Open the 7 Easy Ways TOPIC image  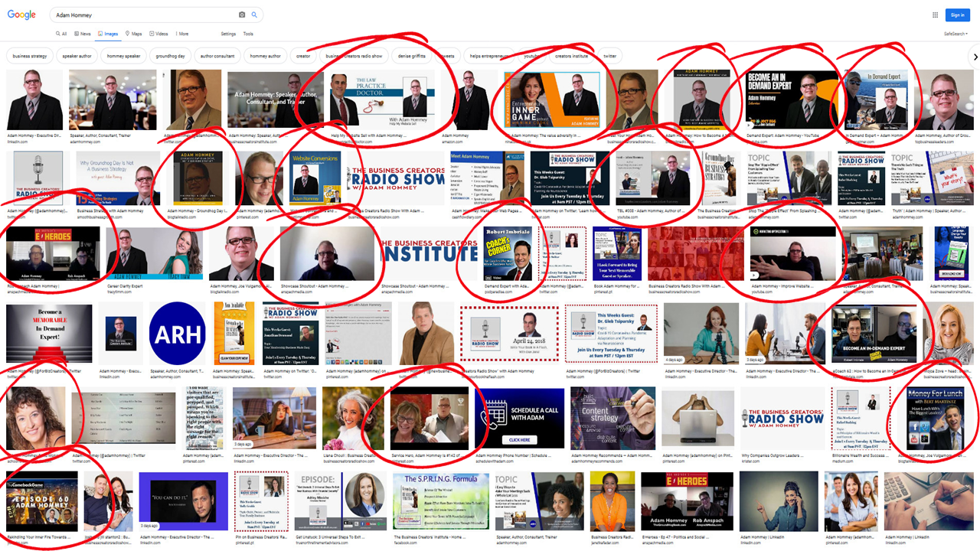(539, 501)
